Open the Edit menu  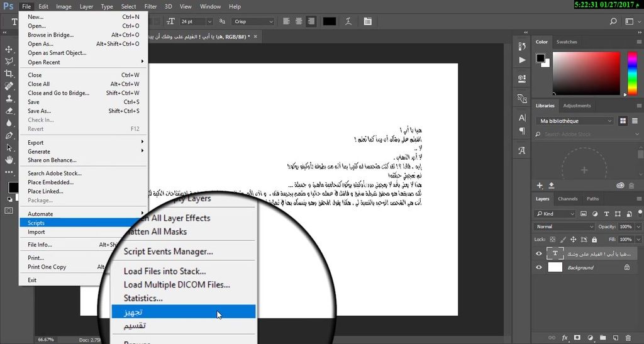[43, 6]
